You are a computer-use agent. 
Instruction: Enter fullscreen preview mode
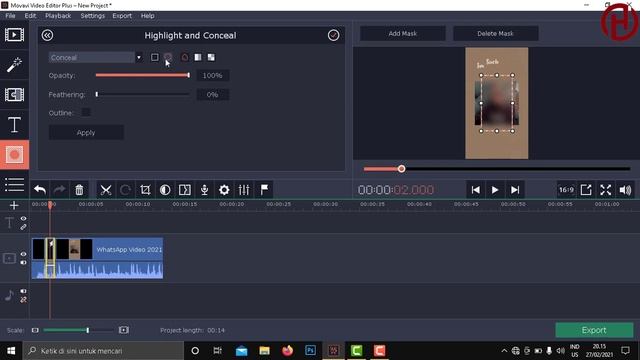click(606, 190)
